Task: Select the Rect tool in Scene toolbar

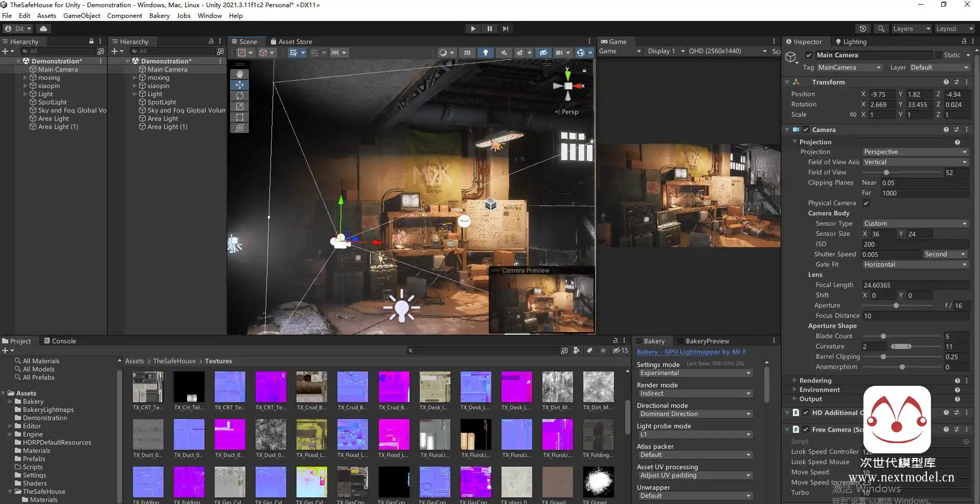Action: click(x=239, y=117)
